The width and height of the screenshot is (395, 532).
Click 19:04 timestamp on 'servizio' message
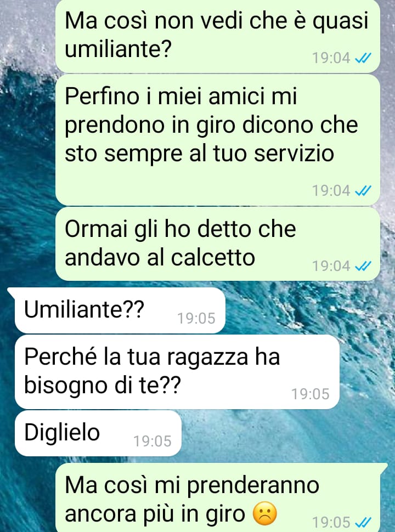point(331,191)
